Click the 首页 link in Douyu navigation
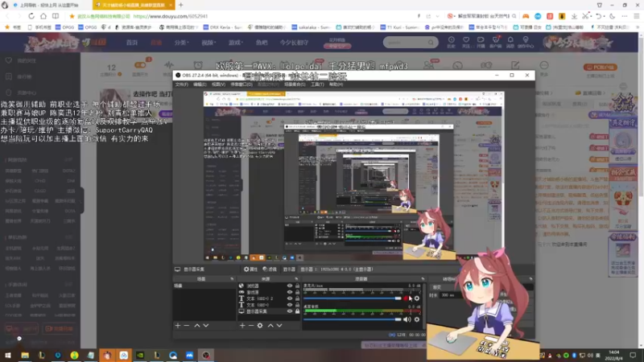This screenshot has height=362, width=644. point(132,43)
